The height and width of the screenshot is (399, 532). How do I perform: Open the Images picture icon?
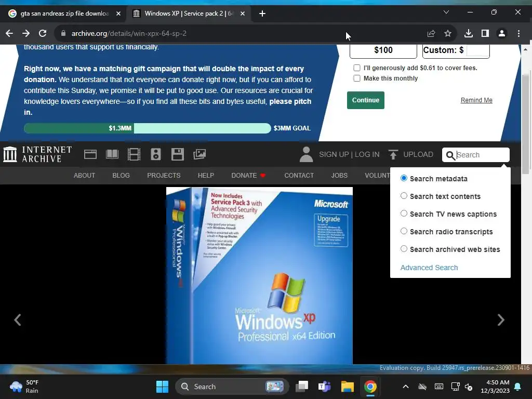tap(199, 154)
